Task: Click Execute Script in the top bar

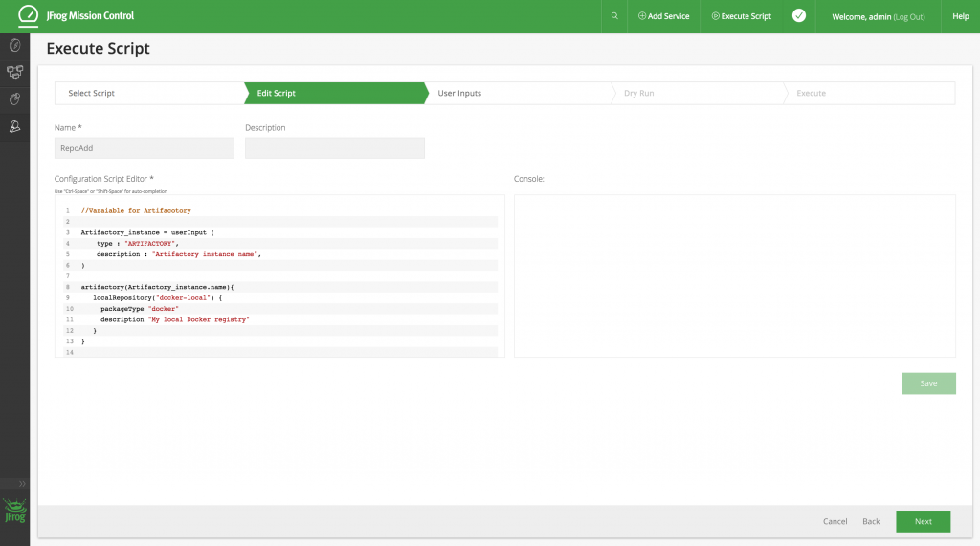Action: tap(742, 16)
